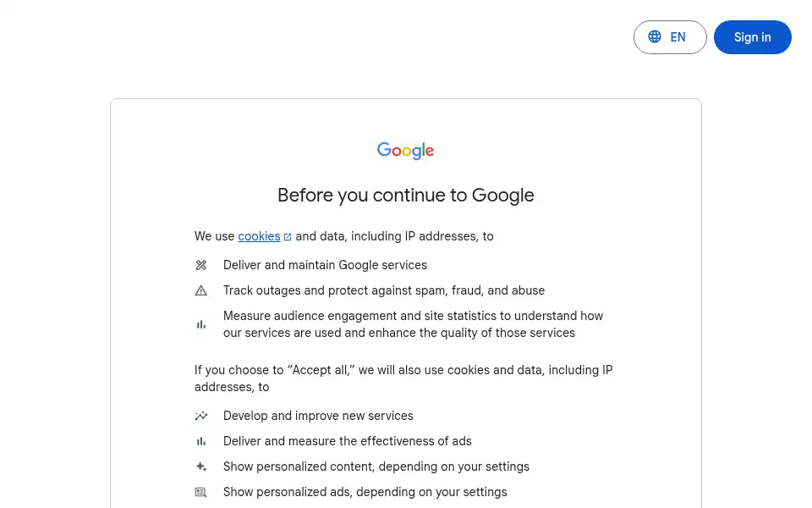Click the tools icon beside Deliver and maintain
Viewport: 812px width, 508px height.
point(201,265)
